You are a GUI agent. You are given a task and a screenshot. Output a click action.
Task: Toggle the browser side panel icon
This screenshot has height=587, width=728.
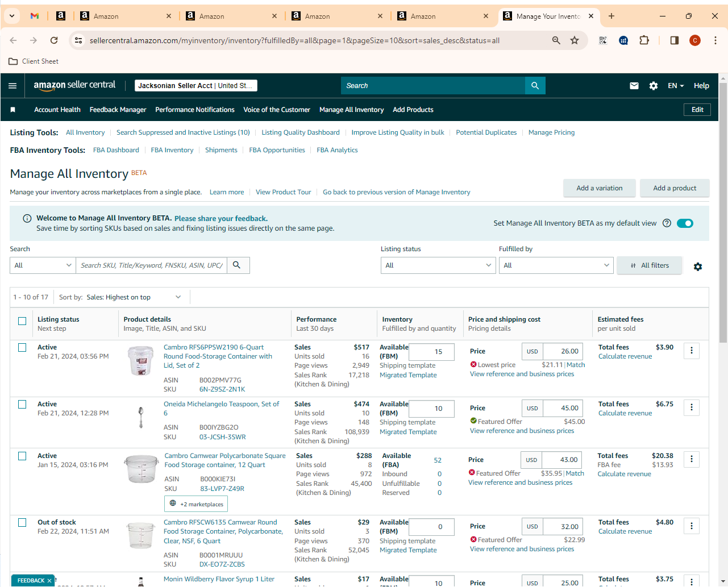(675, 40)
